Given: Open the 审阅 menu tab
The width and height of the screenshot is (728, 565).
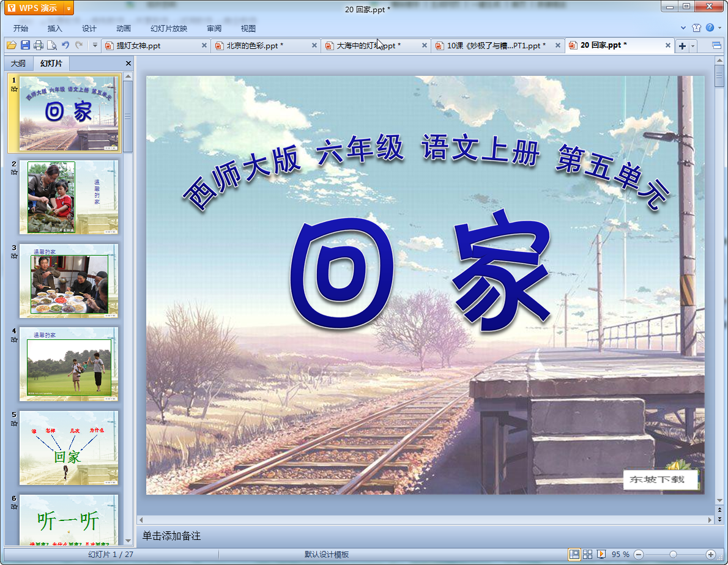Looking at the screenshot, I should (x=214, y=28).
